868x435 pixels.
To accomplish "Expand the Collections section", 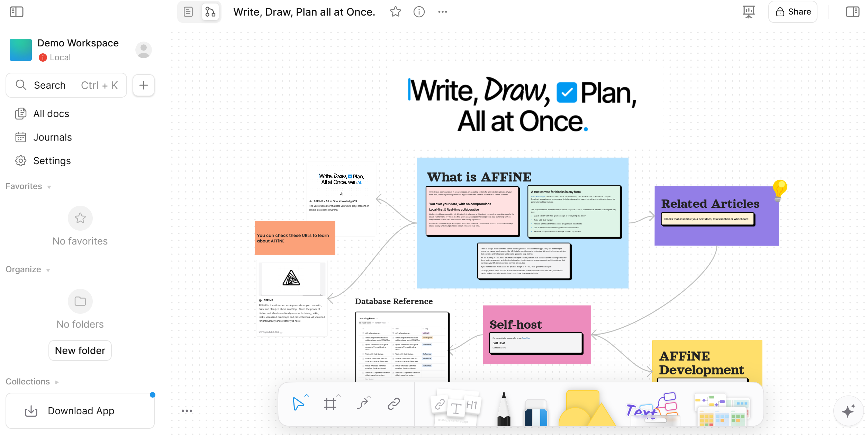I will [x=57, y=382].
